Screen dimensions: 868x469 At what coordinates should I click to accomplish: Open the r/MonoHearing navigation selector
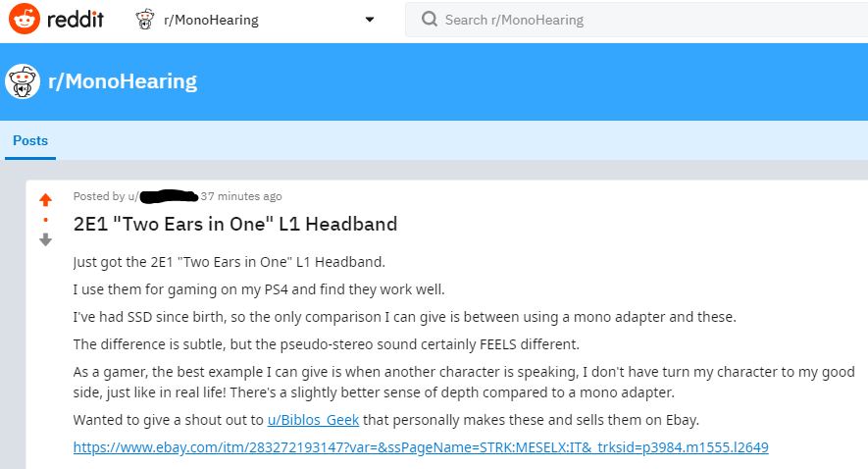coord(211,20)
